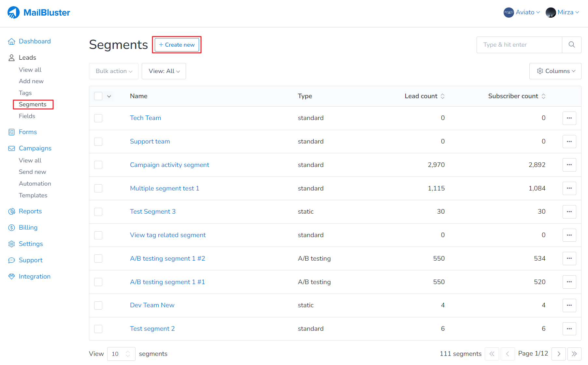
Task: Select the Dev Team New row checkbox
Action: click(x=98, y=305)
